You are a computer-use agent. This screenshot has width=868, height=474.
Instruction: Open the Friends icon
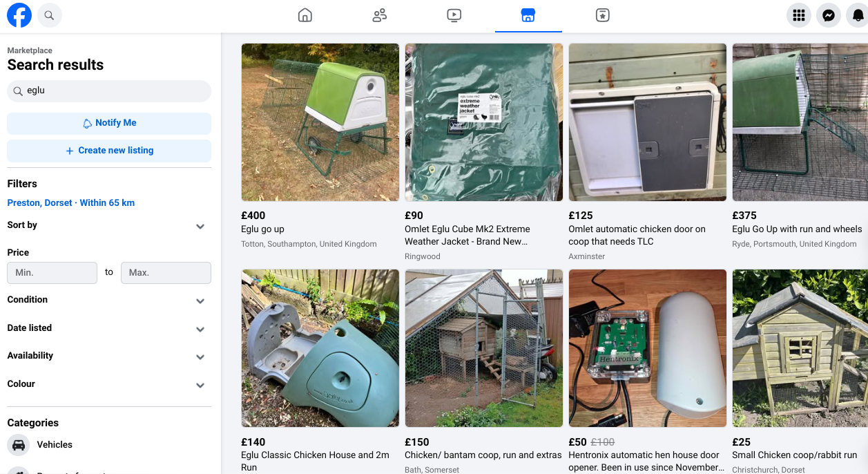(380, 15)
